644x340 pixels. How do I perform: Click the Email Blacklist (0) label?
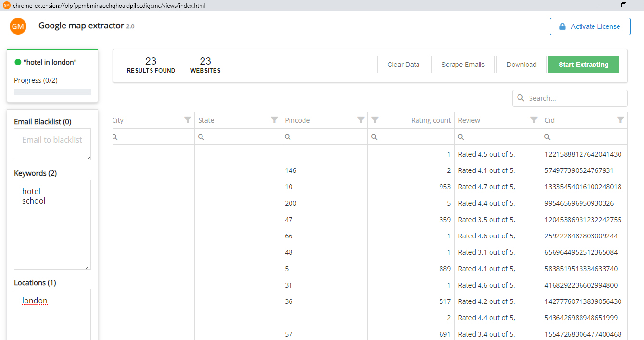pyautogui.click(x=42, y=122)
